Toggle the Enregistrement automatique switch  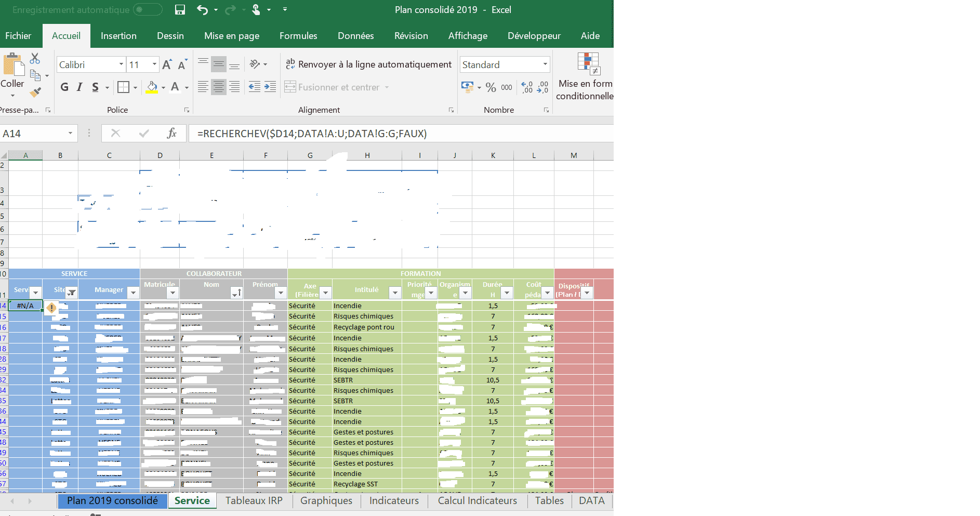[x=147, y=10]
